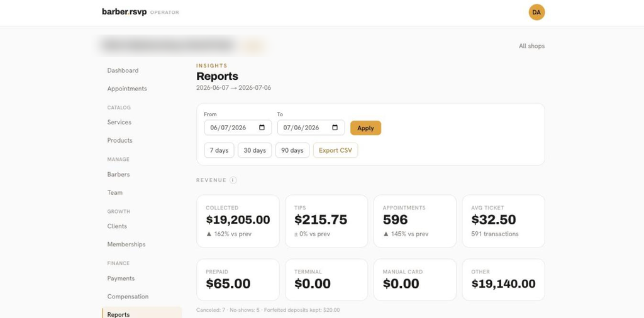The image size is (644, 318).
Task: Open Dashboard in sidebar
Action: [123, 70]
